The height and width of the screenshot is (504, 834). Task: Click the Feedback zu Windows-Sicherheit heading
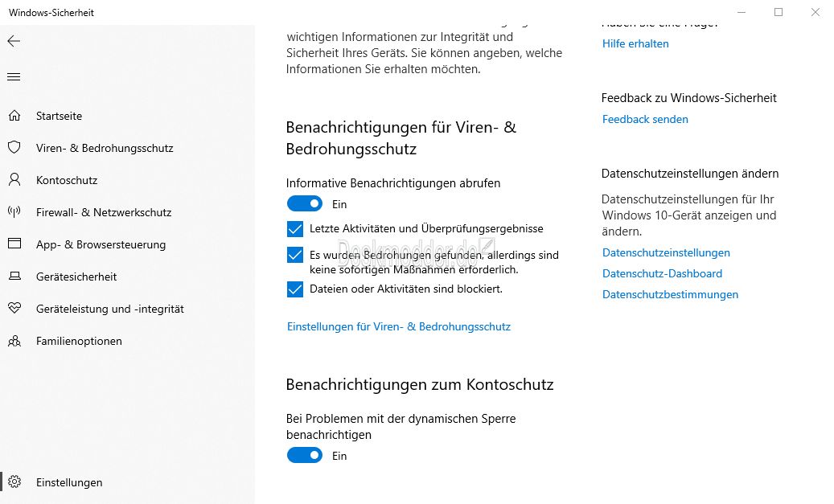pos(688,98)
